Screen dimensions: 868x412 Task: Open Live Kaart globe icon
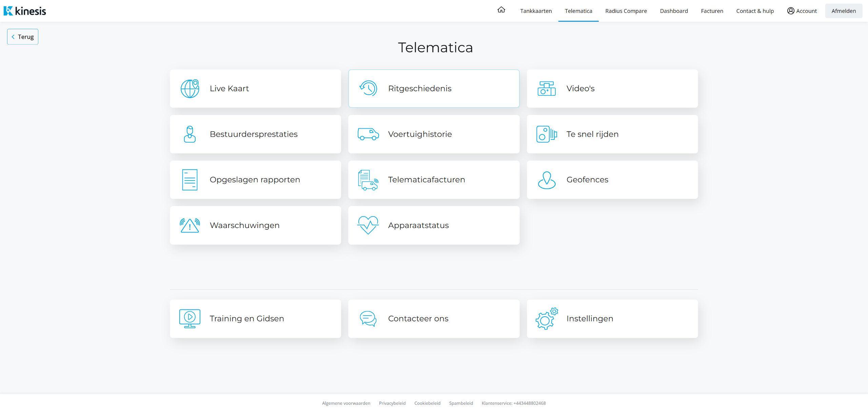(x=190, y=89)
